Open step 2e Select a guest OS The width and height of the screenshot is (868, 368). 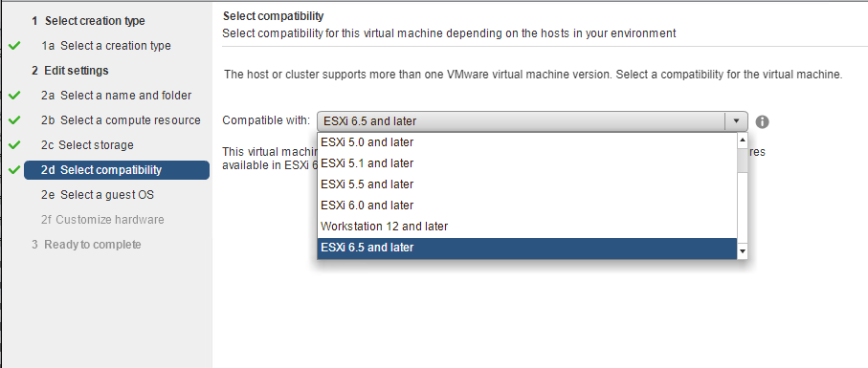tap(98, 195)
